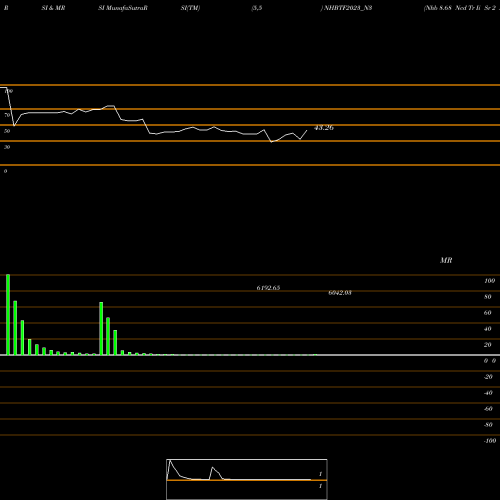
Task: Click the MR axis label 20
Action: click(x=488, y=345)
